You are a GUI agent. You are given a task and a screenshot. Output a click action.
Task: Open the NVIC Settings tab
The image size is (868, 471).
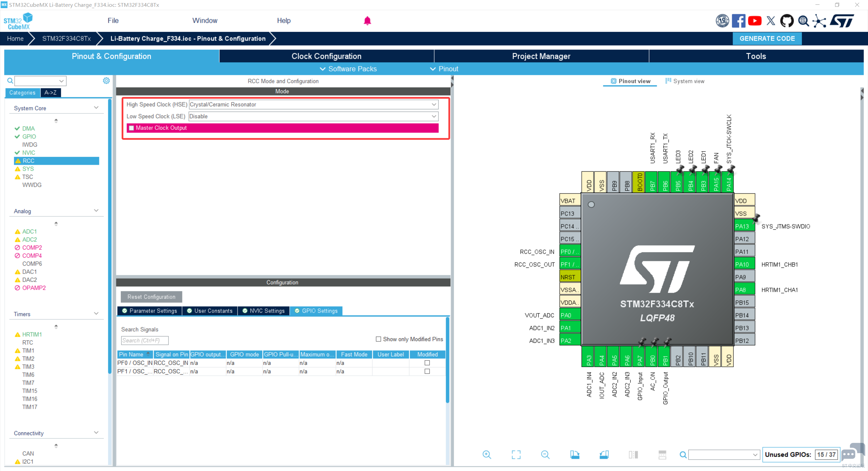(x=264, y=311)
